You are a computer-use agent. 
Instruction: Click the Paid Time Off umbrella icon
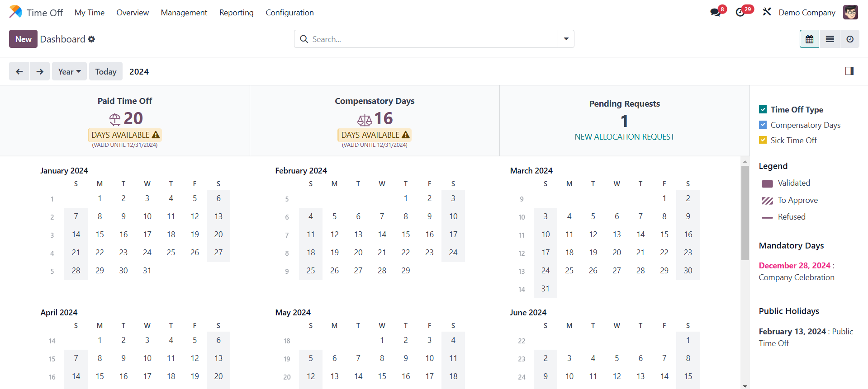pos(115,119)
